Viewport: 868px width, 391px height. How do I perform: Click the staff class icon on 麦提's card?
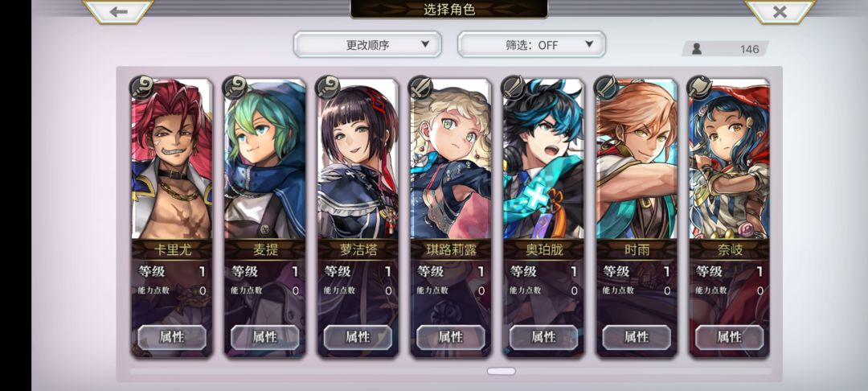pyautogui.click(x=234, y=88)
